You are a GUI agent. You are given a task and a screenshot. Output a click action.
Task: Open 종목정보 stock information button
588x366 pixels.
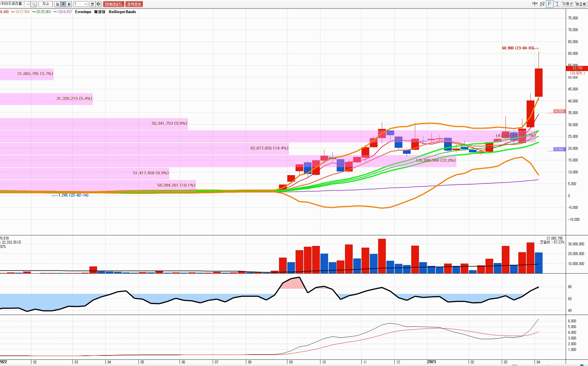[x=134, y=4]
